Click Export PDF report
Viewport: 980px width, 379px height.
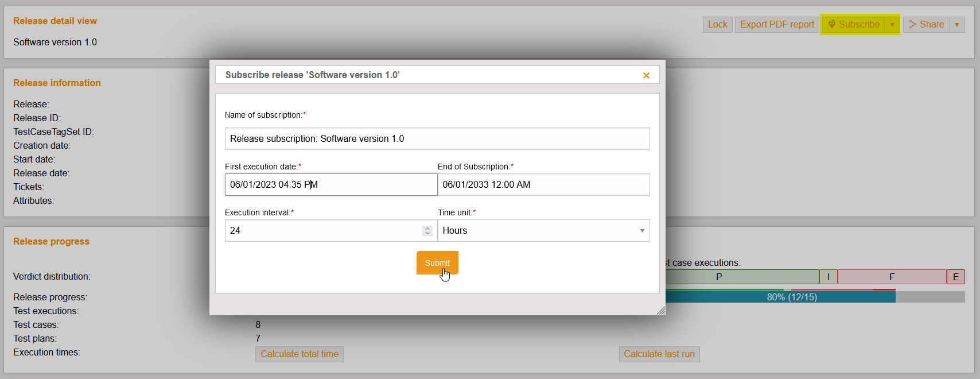777,24
